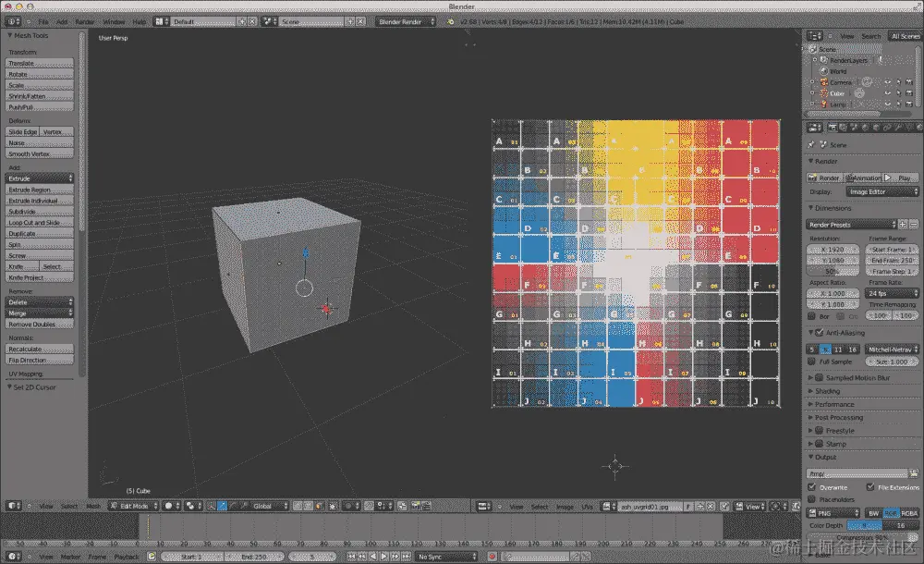This screenshot has width=924, height=564.
Task: Disable the Anti-Aliasing checkbox
Action: click(x=819, y=333)
